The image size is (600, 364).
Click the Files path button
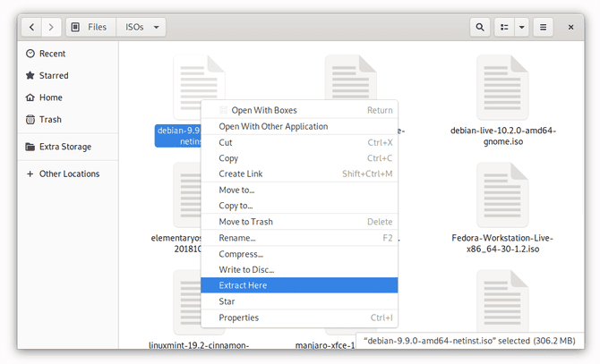pos(91,27)
